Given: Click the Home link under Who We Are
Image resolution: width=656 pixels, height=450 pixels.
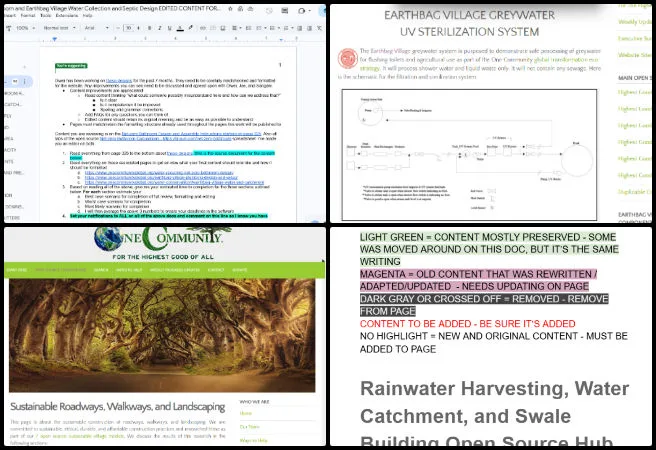Looking at the screenshot, I should click(246, 413).
